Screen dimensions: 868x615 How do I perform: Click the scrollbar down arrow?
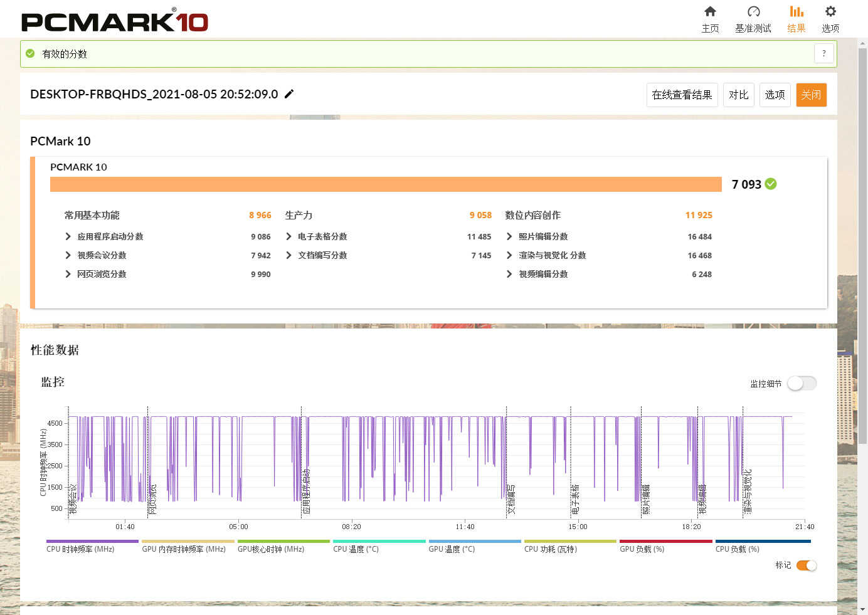click(862, 609)
